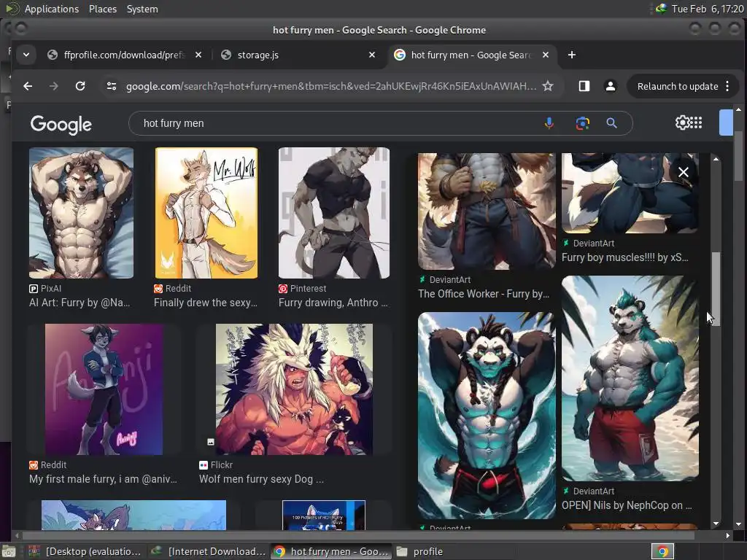747x560 pixels.
Task: Start voice search with microphone icon
Action: coord(549,123)
